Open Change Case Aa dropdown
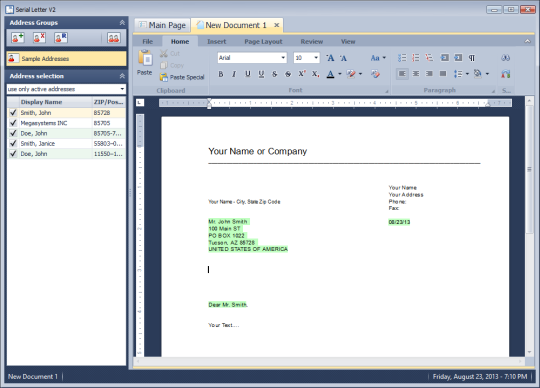This screenshot has height=388, width=540. [378, 58]
